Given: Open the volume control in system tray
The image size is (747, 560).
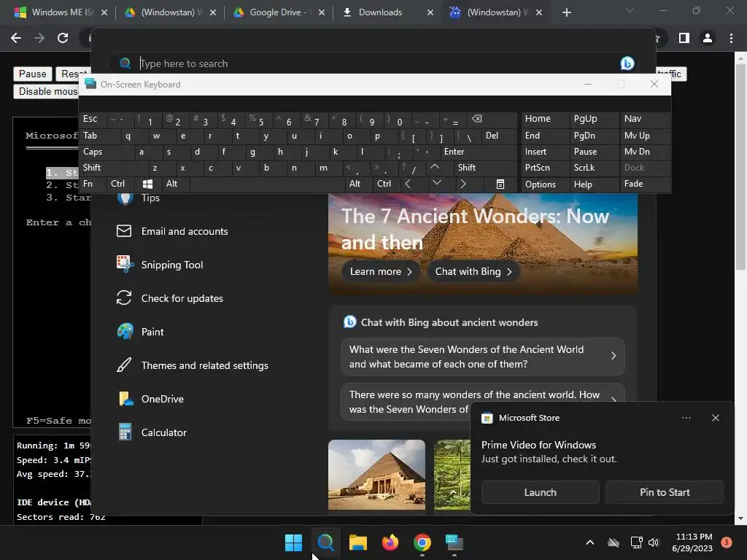Looking at the screenshot, I should click(654, 542).
